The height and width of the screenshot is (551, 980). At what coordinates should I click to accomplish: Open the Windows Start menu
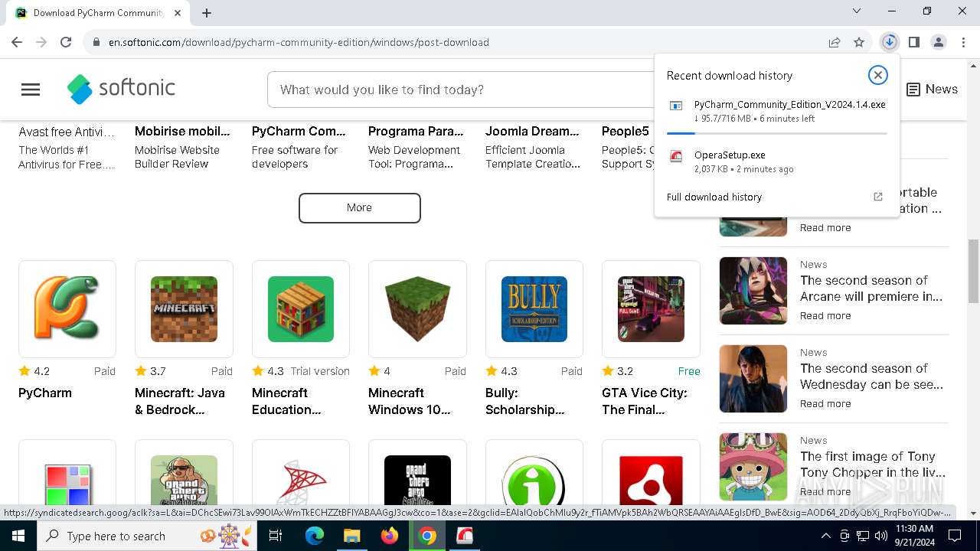pyautogui.click(x=17, y=536)
